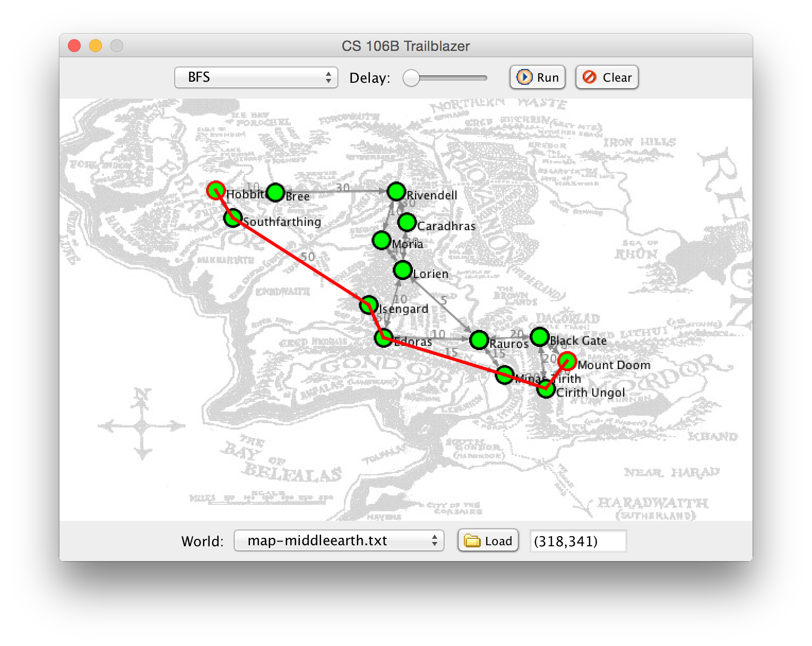
Task: Select the Minas Tirith node
Action: 504,376
